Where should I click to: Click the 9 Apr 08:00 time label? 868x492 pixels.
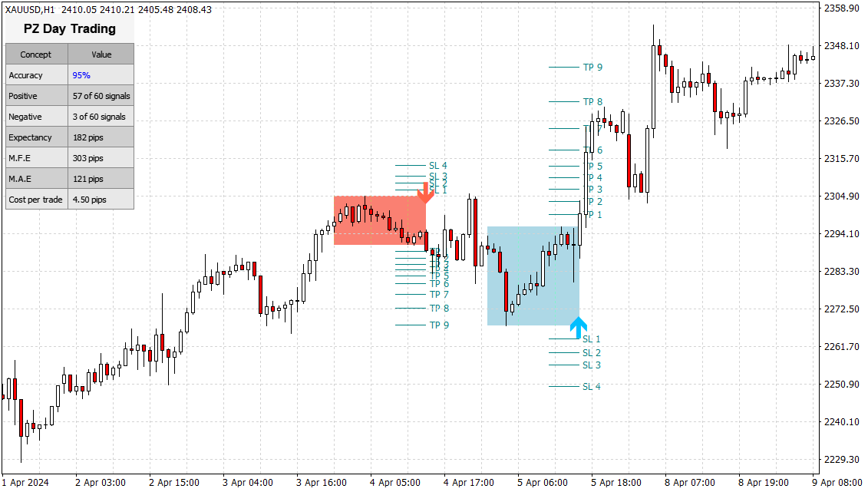(x=837, y=483)
